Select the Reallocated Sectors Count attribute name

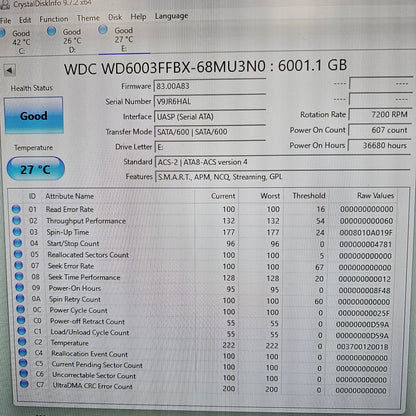click(88, 255)
